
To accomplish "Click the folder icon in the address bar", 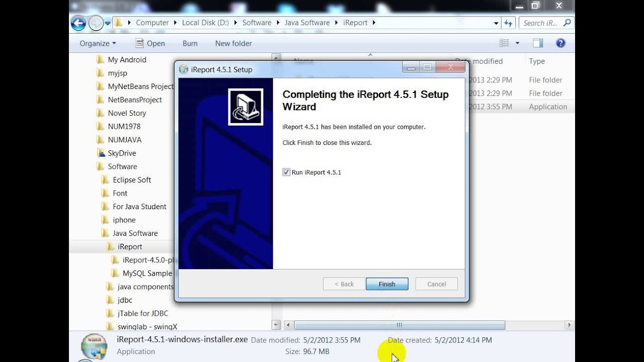I will pyautogui.click(x=118, y=23).
